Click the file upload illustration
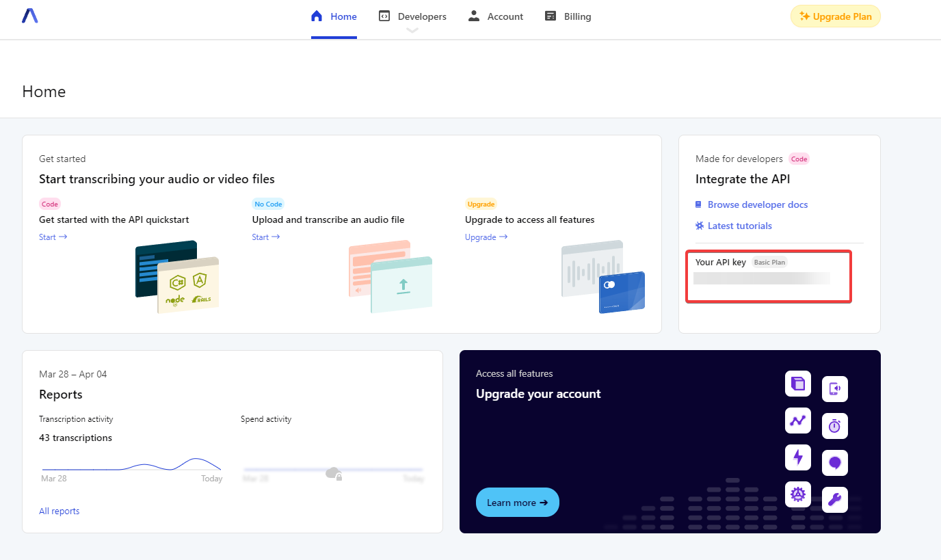 pos(390,276)
